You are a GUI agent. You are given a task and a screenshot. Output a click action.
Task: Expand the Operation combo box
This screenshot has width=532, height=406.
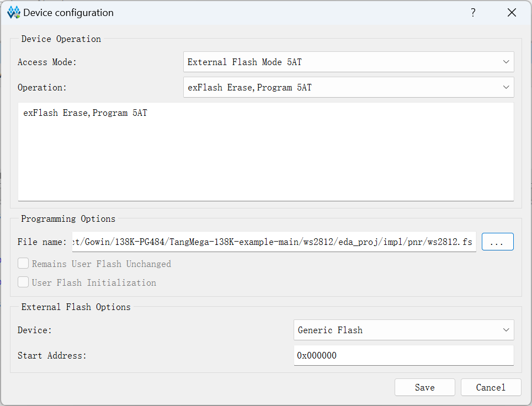pos(348,87)
